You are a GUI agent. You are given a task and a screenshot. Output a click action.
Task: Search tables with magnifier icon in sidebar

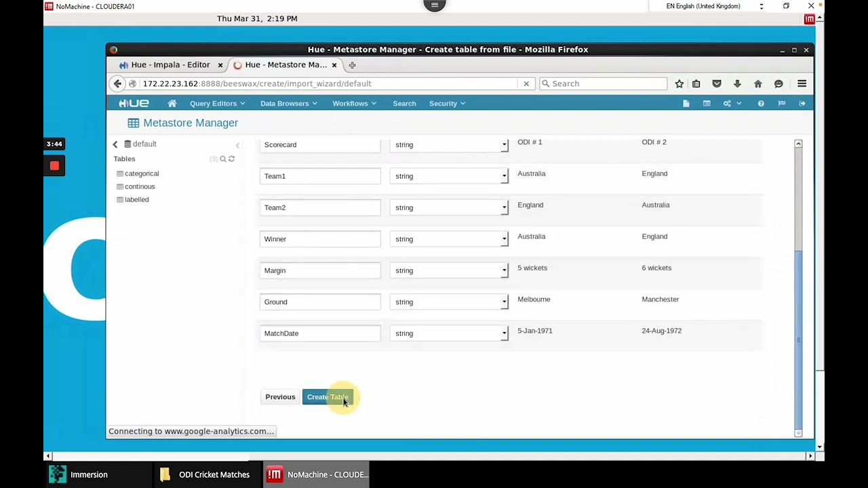pyautogui.click(x=223, y=159)
